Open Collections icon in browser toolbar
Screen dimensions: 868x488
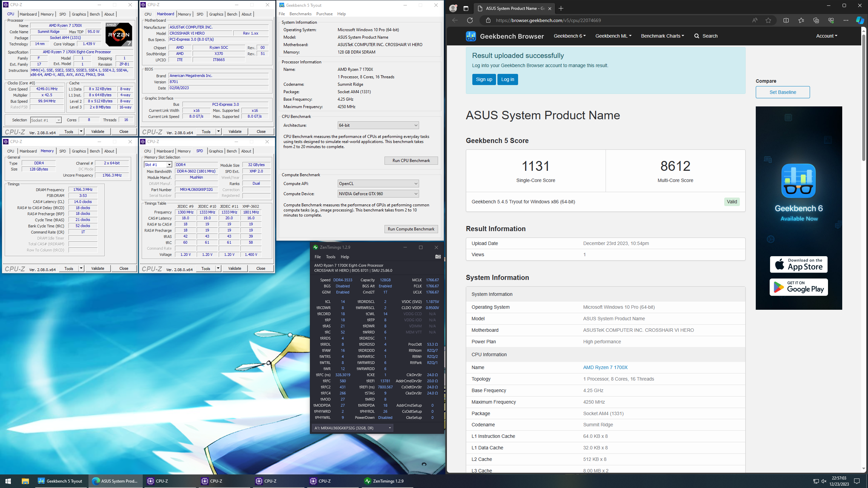click(816, 20)
